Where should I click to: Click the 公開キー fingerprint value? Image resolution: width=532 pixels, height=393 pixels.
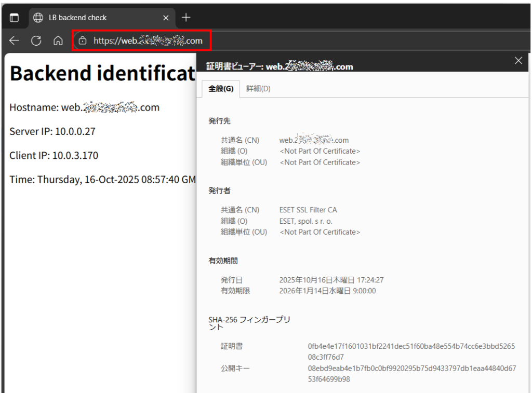(x=411, y=373)
